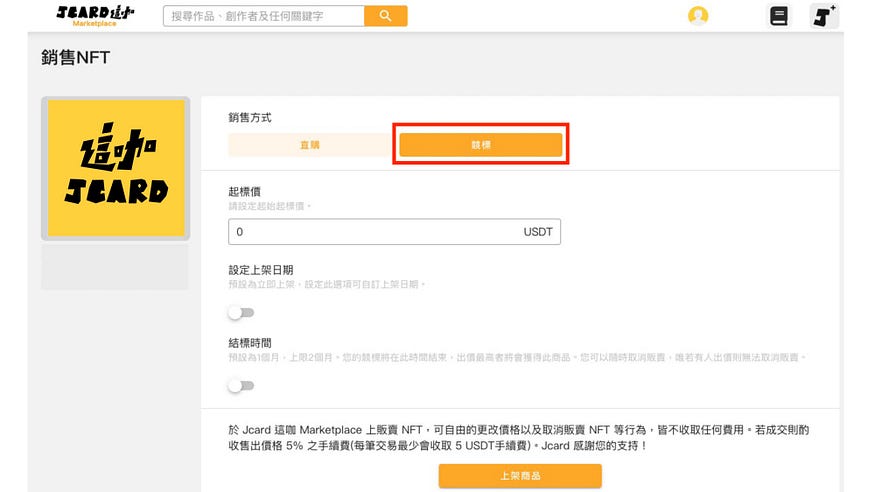This screenshot has width=875, height=492.
Task: Click the USDT currency label
Action: coord(538,231)
